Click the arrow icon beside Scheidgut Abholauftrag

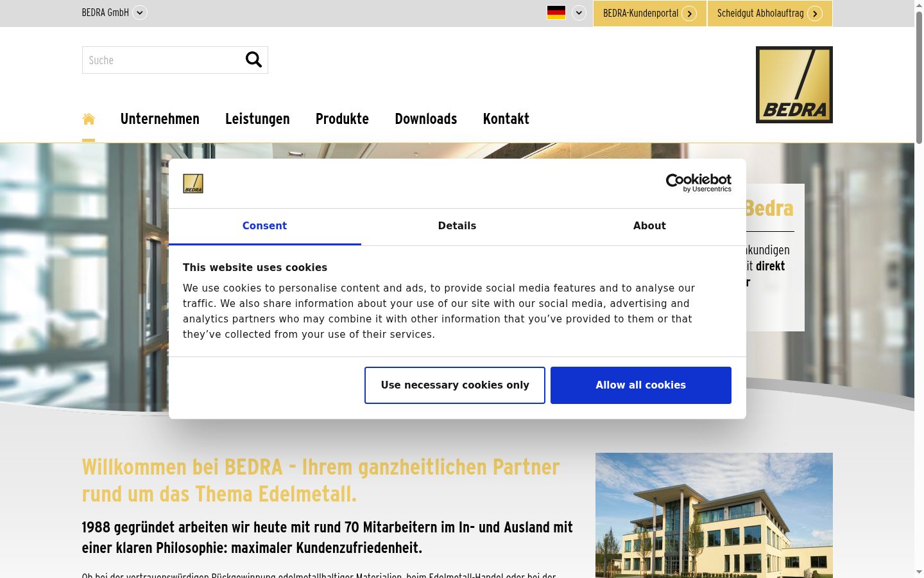click(815, 13)
